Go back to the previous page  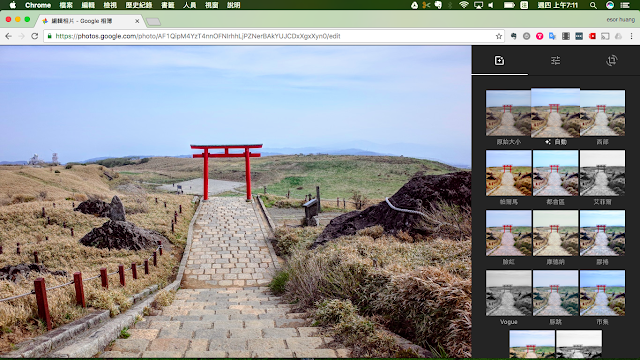(x=9, y=36)
